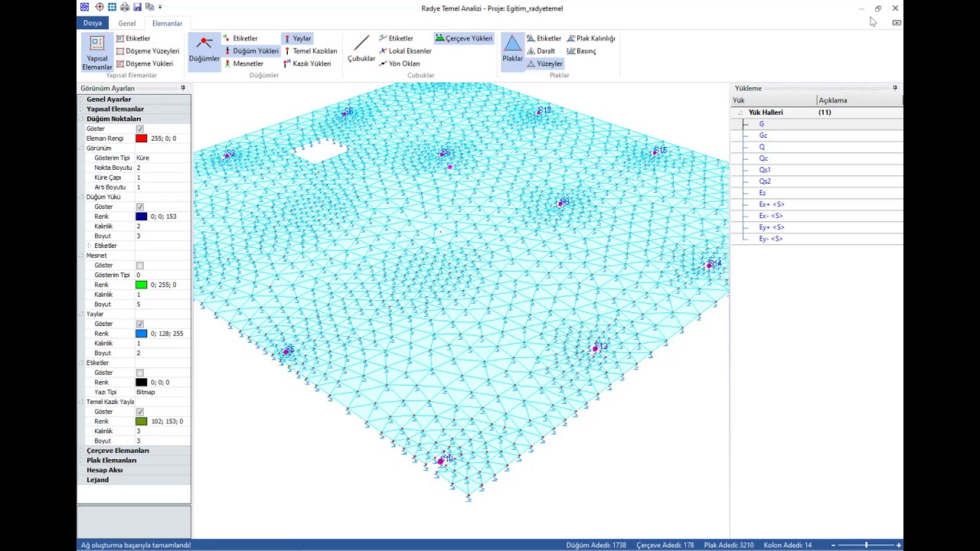Toggle plate Yüzeyler display
This screenshot has width=980, height=551.
pyautogui.click(x=544, y=64)
